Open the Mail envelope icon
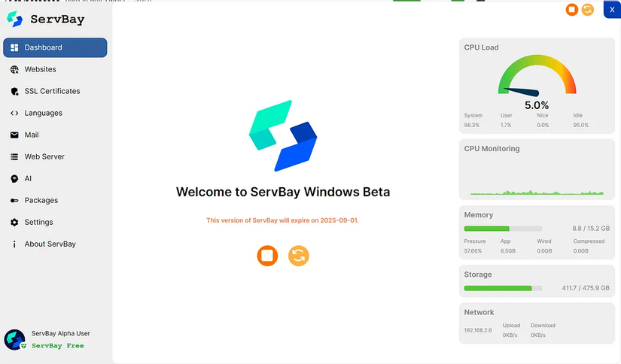This screenshot has height=364, width=621. (14, 135)
